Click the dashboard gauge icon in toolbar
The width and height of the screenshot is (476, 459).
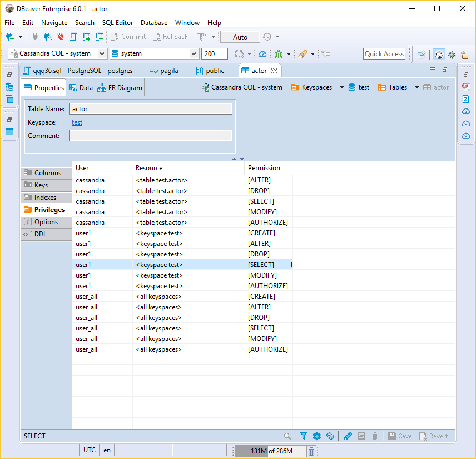[x=262, y=54]
